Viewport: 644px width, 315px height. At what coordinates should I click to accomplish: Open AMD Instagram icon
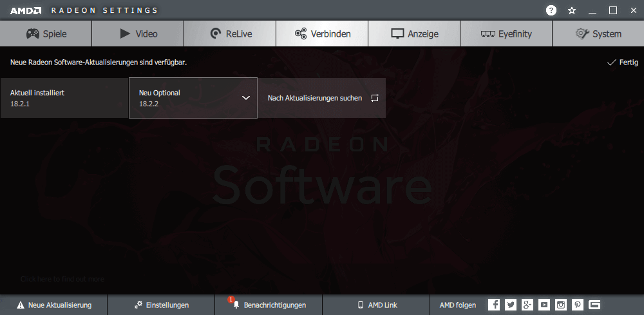(561, 305)
